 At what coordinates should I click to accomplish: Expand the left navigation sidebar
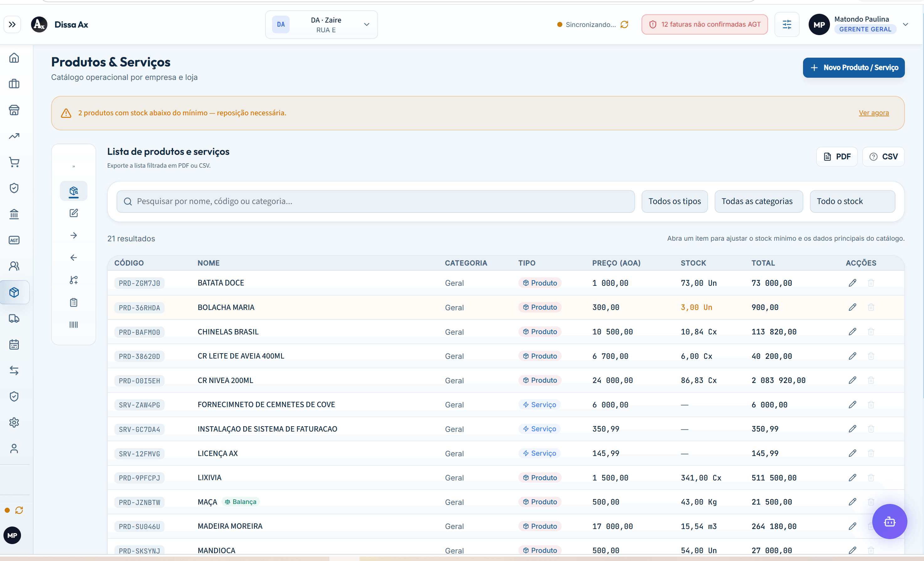coord(12,25)
